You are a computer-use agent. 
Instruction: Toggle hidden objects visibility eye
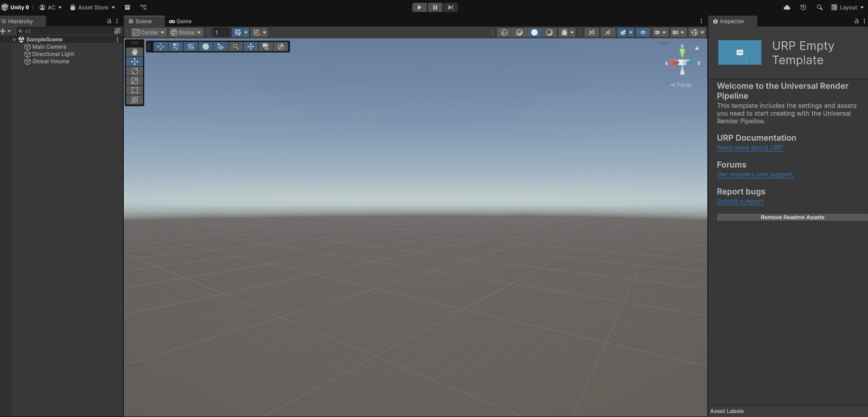[643, 33]
